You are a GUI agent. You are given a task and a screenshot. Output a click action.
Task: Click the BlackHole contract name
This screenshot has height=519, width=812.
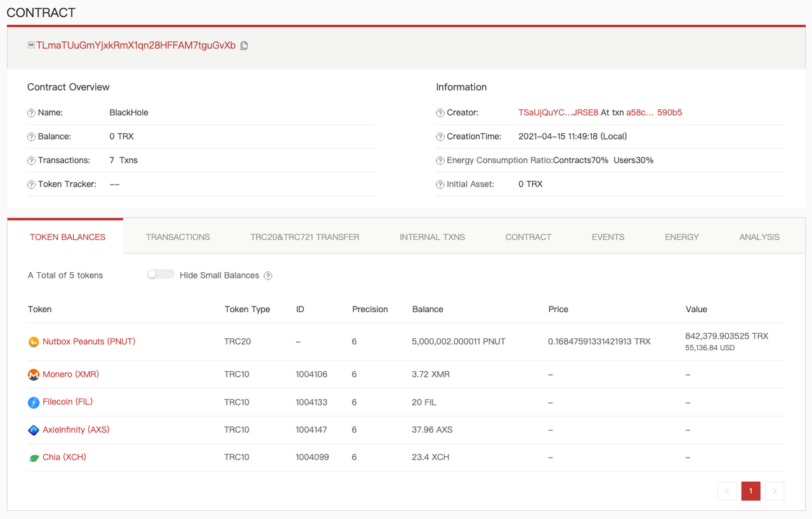point(129,112)
